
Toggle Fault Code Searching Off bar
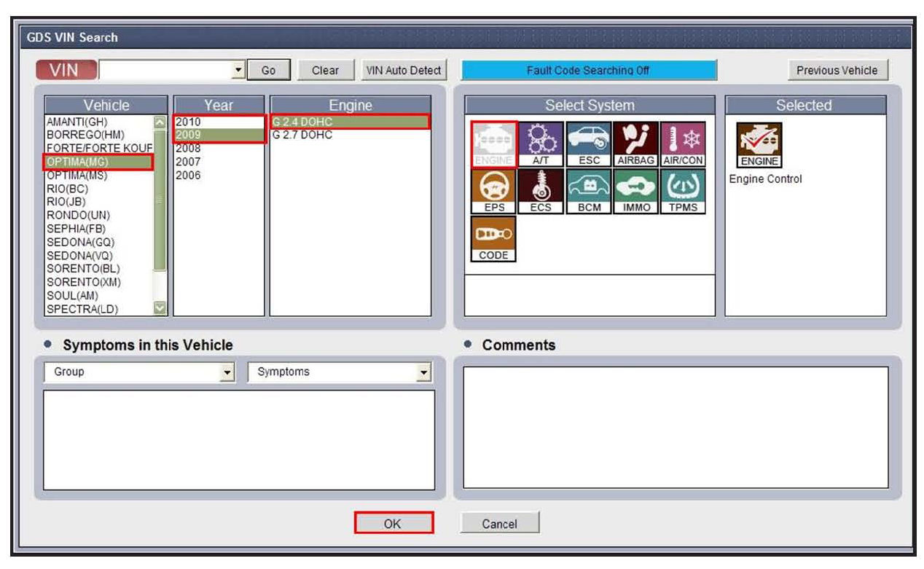point(588,70)
